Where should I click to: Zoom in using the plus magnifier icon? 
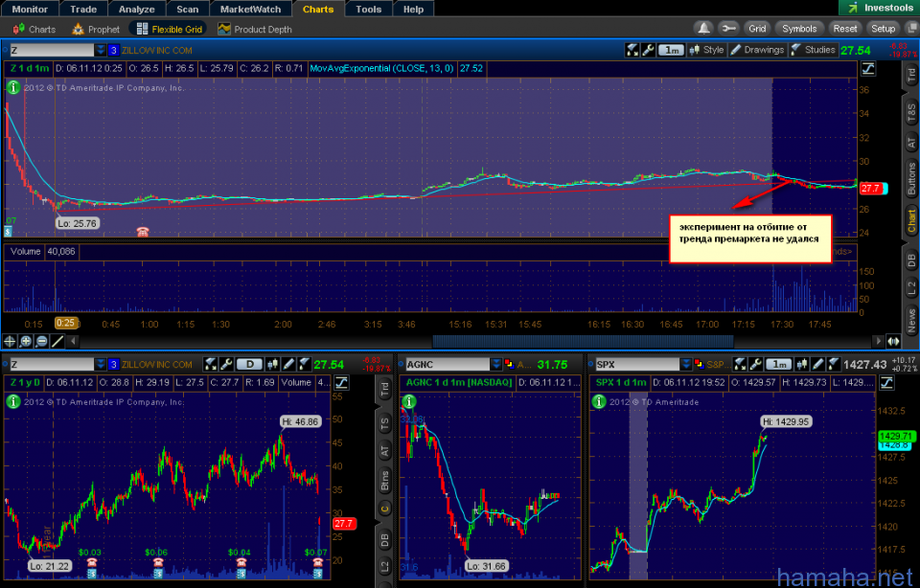coord(26,341)
